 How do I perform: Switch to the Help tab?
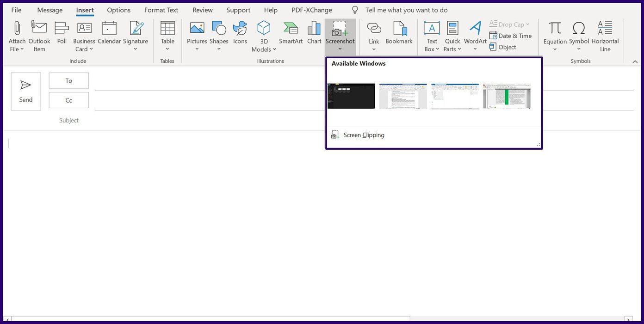coord(271,10)
